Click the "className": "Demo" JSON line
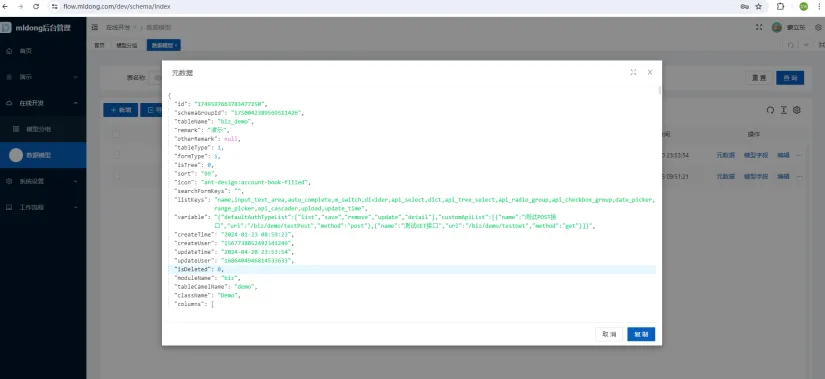The width and height of the screenshot is (825, 379). 208,296
